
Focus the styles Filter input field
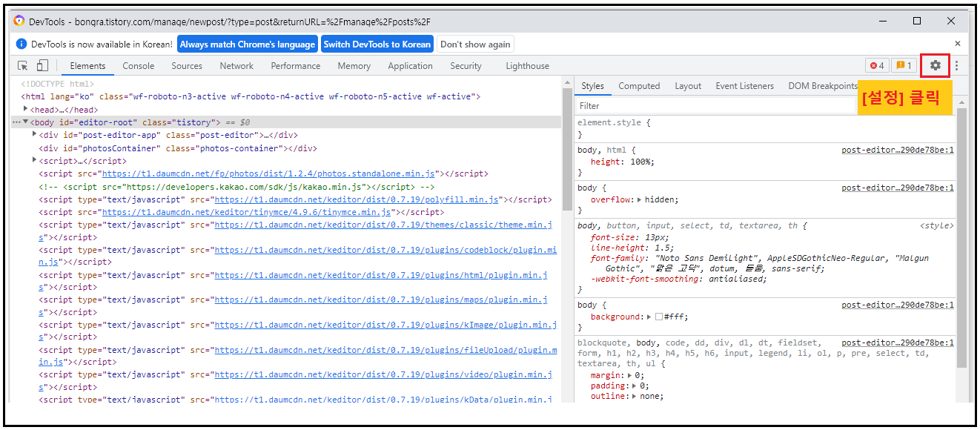pos(715,106)
